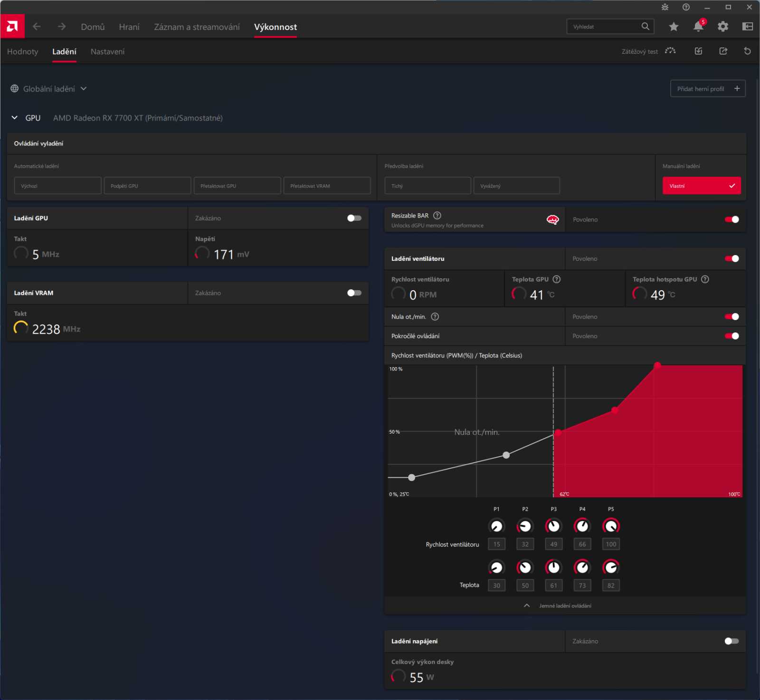This screenshot has height=700, width=760.
Task: Toggle Resizable BAR switch
Action: (x=732, y=219)
